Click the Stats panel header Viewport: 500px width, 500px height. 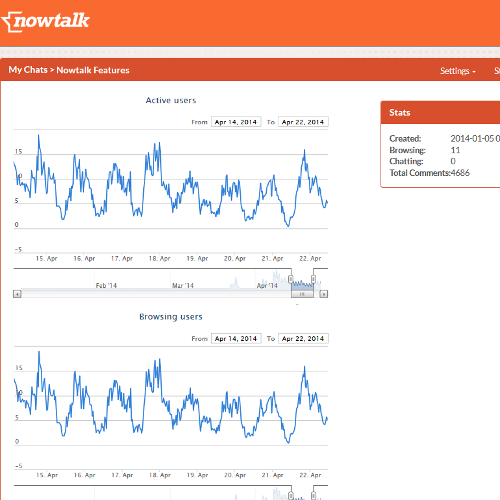click(440, 113)
